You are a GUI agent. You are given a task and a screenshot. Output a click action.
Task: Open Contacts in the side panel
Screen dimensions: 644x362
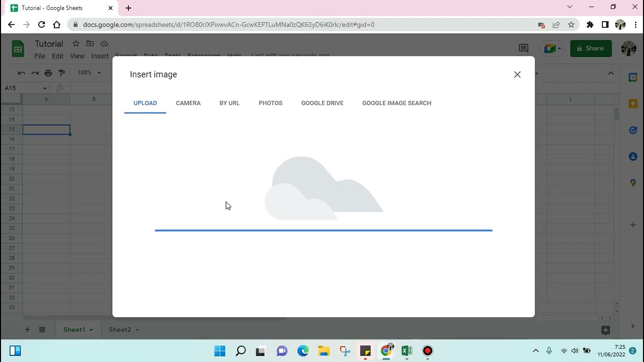[633, 156]
